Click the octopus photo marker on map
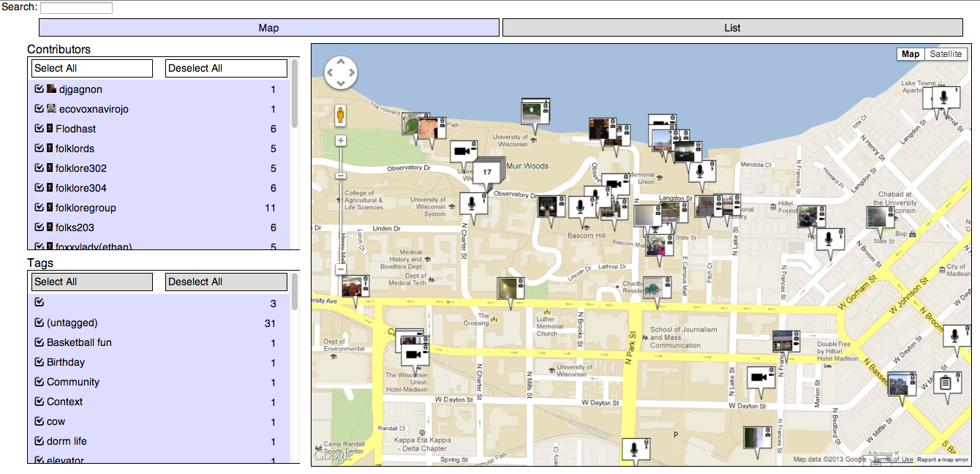The height and width of the screenshot is (474, 980). pos(652,287)
